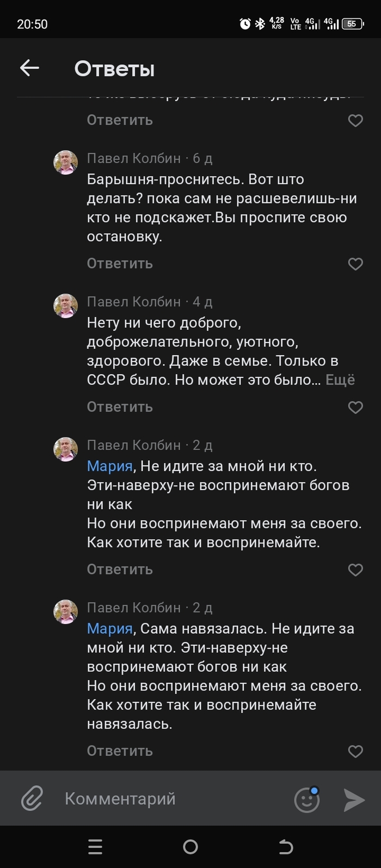Open Мария mention in Сама навязалась comment
381x868 pixels.
110,629
